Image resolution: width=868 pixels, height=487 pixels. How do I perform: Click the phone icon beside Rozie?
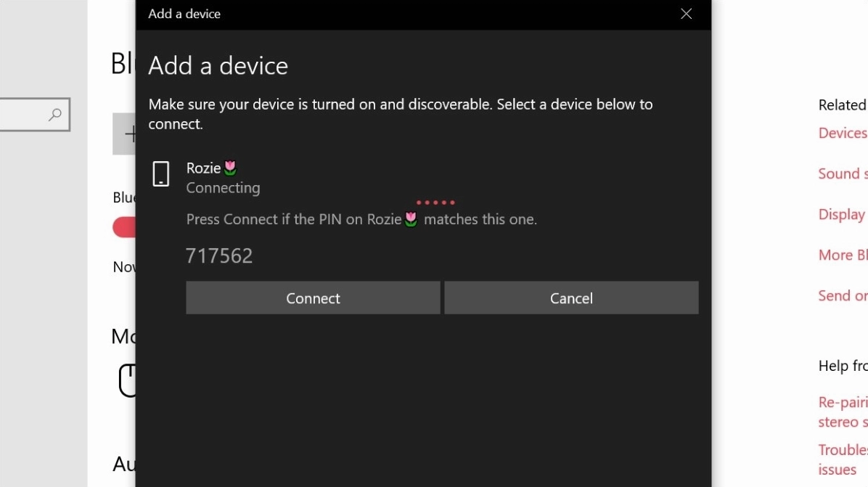(x=160, y=174)
